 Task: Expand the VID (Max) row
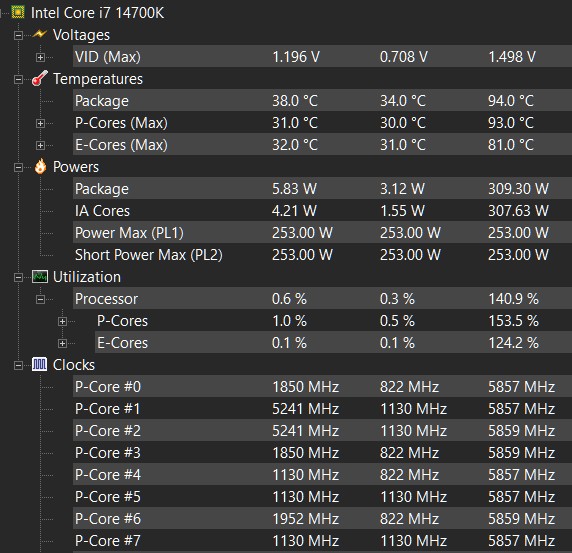pos(40,57)
